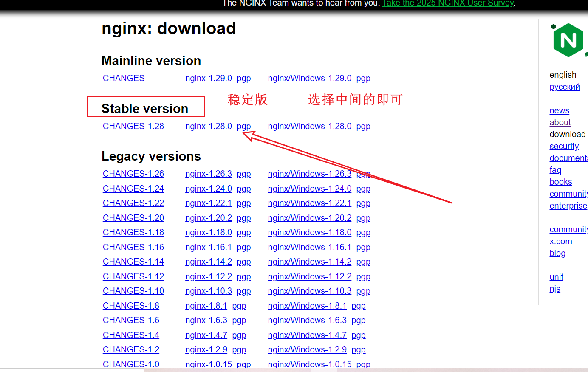
Task: Open pgp for nginx/Windows-1.20.2
Action: click(363, 218)
